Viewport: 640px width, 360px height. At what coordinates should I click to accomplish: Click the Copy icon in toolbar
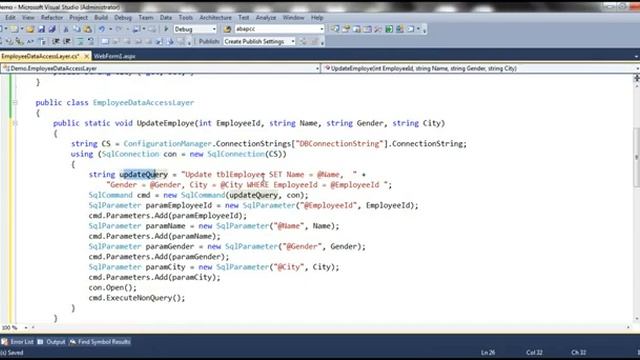click(x=76, y=29)
